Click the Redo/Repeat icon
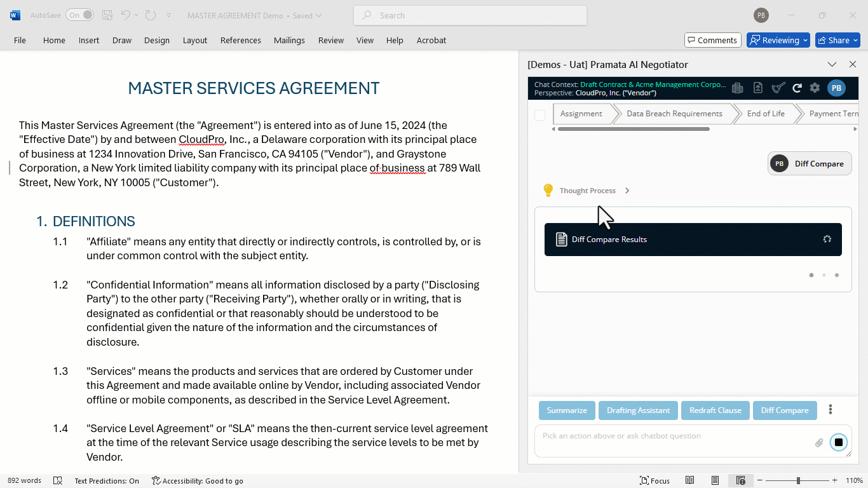The height and width of the screenshot is (488, 868). click(x=150, y=15)
